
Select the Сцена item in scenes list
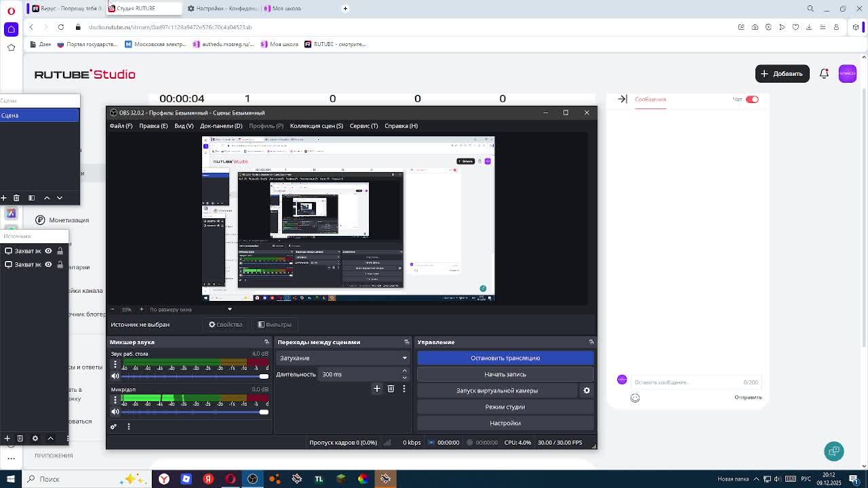(x=39, y=115)
